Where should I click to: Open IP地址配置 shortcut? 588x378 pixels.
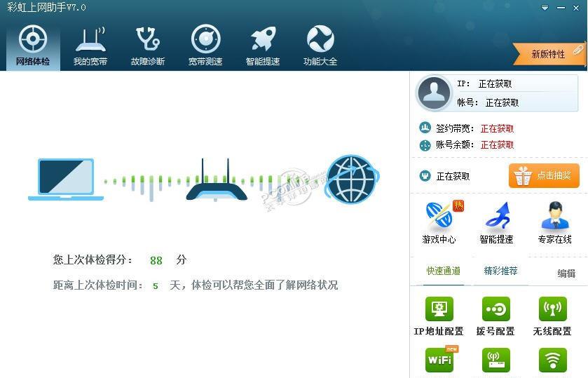(439, 316)
